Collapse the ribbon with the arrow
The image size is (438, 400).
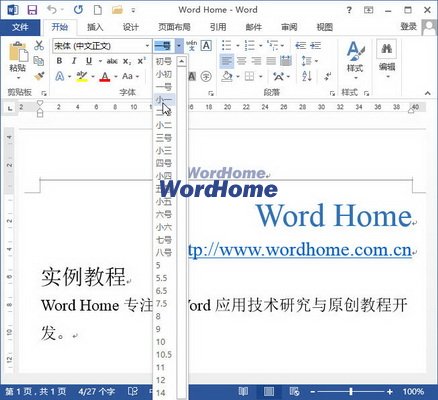pos(427,93)
